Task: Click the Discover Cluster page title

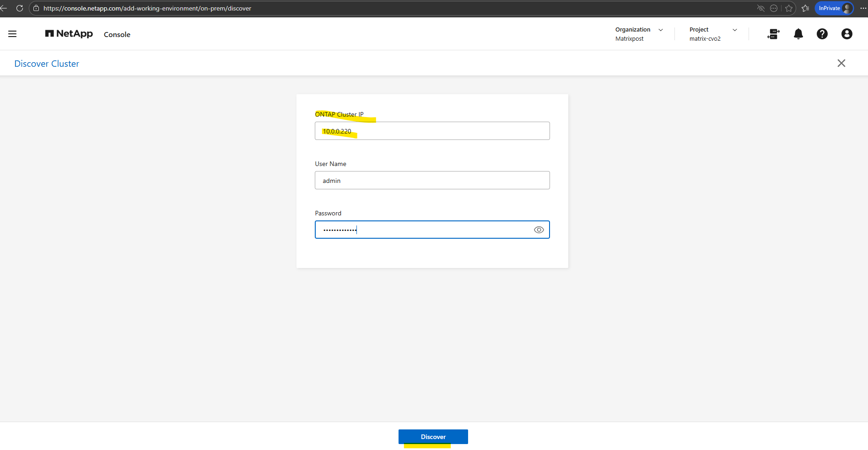Action: [x=47, y=64]
